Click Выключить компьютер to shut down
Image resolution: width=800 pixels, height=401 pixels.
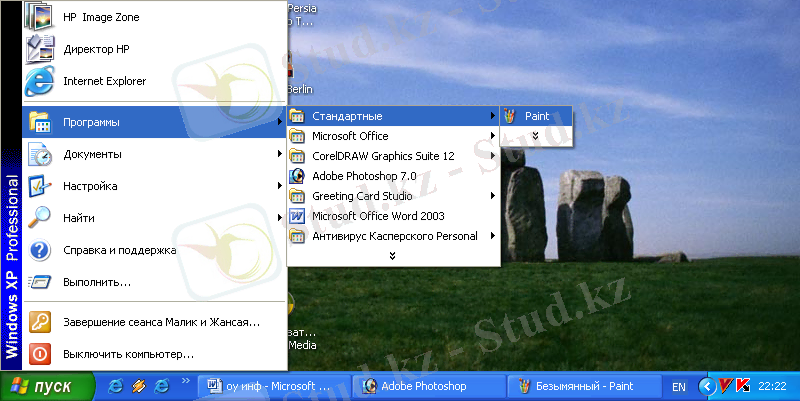[x=128, y=354]
